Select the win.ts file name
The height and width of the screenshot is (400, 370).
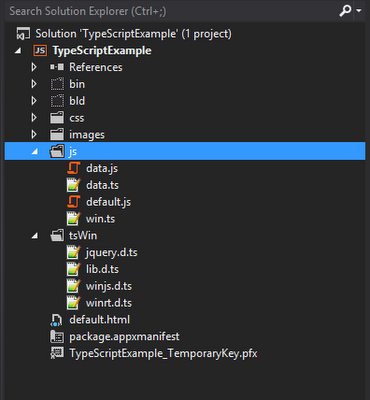pos(100,219)
